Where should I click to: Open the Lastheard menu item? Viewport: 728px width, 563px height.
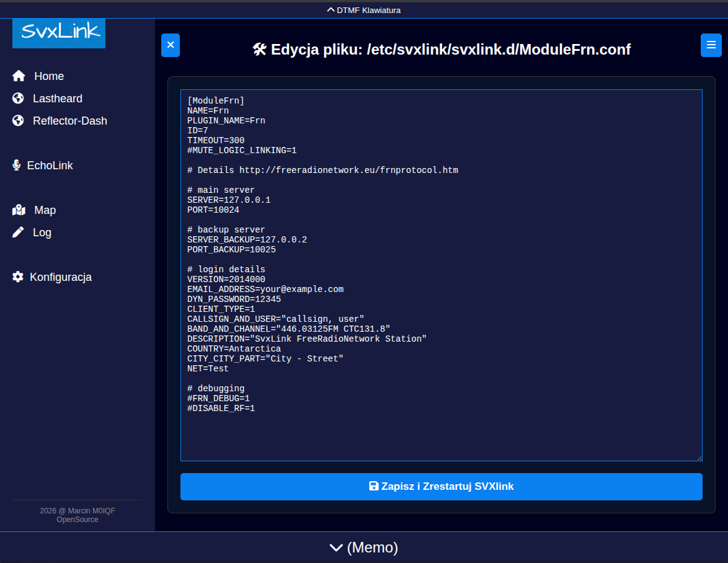[57, 99]
